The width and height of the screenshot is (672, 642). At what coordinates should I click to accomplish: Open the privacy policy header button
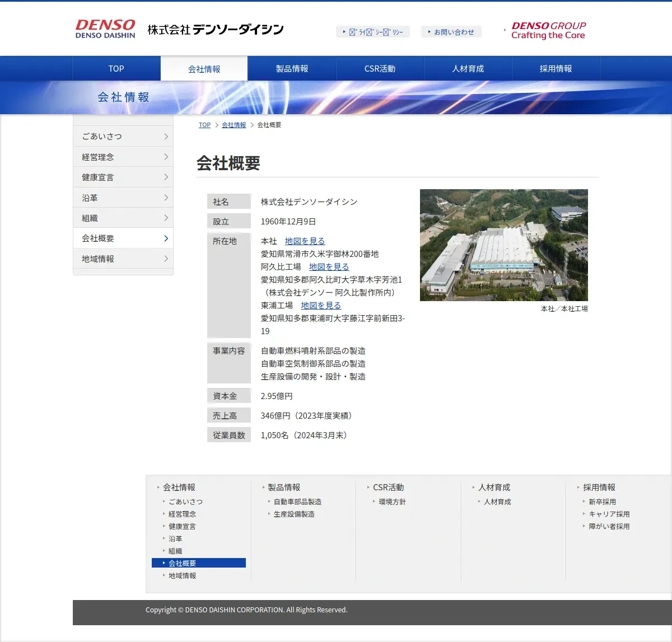[373, 32]
